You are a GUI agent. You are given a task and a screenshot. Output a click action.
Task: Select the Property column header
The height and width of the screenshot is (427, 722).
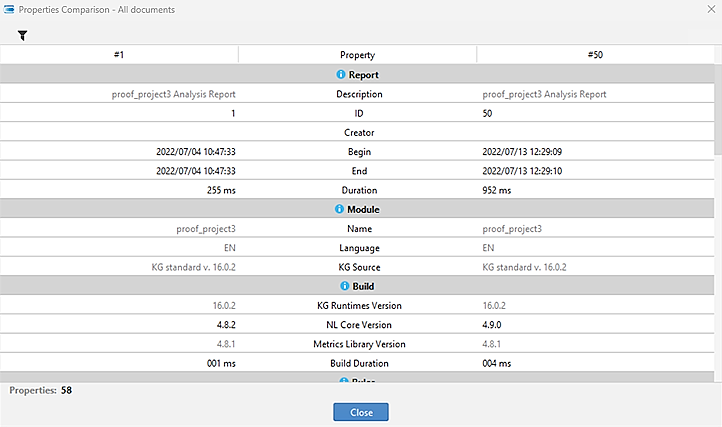pyautogui.click(x=357, y=55)
